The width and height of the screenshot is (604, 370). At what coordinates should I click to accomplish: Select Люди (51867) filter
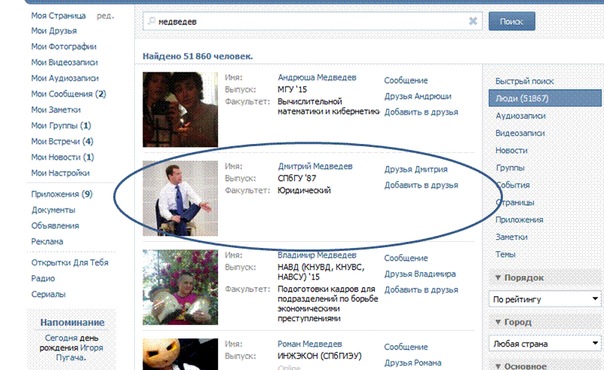[545, 98]
